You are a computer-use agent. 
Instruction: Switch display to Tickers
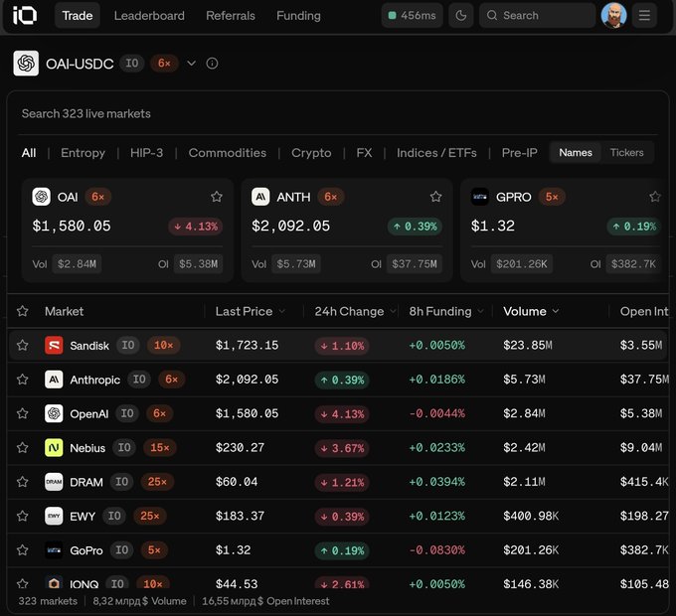click(626, 152)
